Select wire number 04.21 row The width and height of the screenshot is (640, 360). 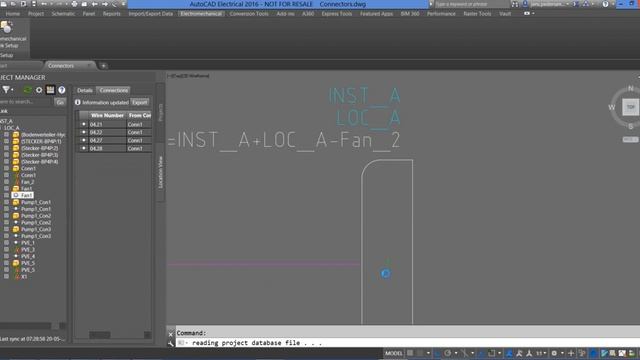pos(115,124)
